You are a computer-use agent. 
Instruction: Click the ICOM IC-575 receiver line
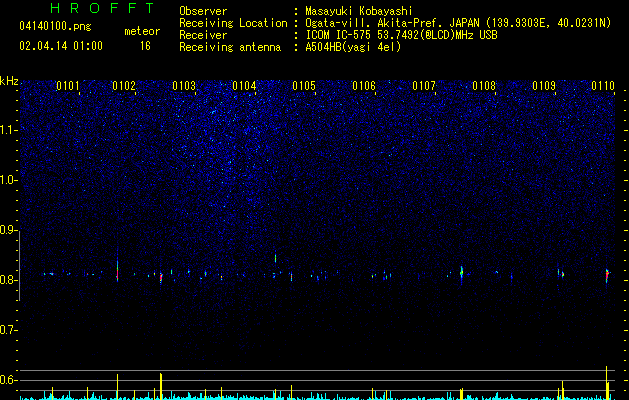click(x=401, y=35)
